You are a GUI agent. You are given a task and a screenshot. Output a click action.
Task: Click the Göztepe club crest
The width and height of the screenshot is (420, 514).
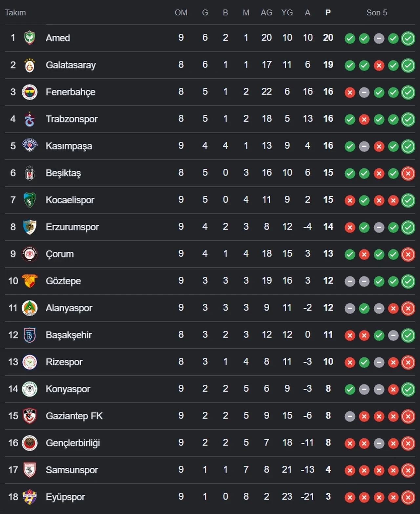(30, 281)
